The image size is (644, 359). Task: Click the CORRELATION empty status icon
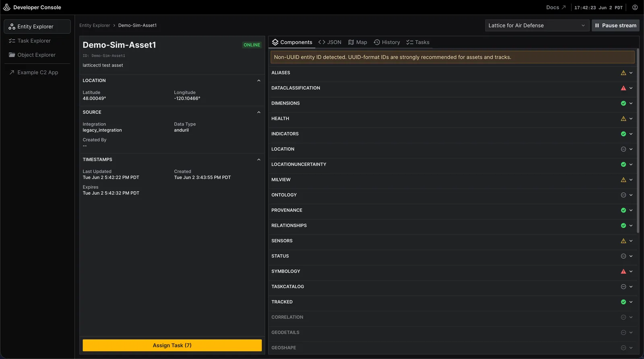[623, 318]
